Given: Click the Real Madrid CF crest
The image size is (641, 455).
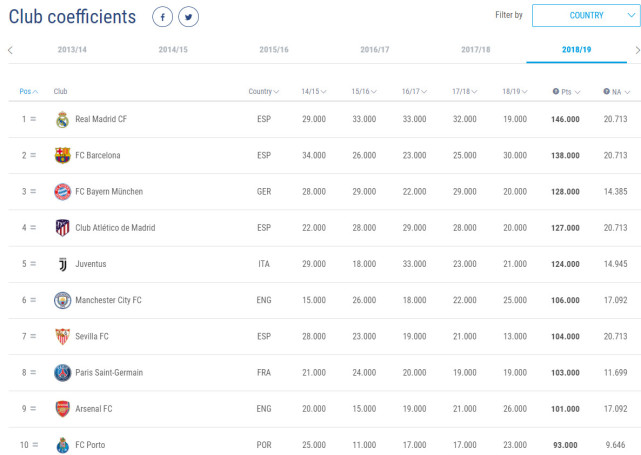Looking at the screenshot, I should click(x=63, y=119).
